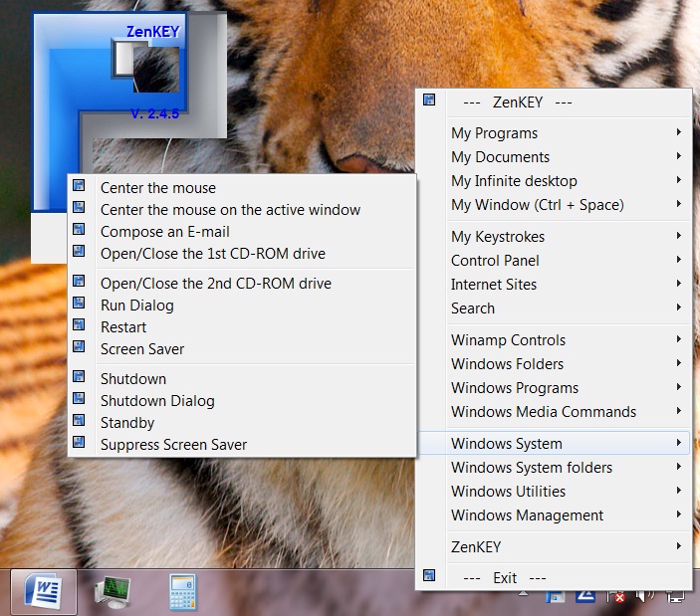This screenshot has height=616, width=700.
Task: Choose Standby from the submenu
Action: [242, 422]
